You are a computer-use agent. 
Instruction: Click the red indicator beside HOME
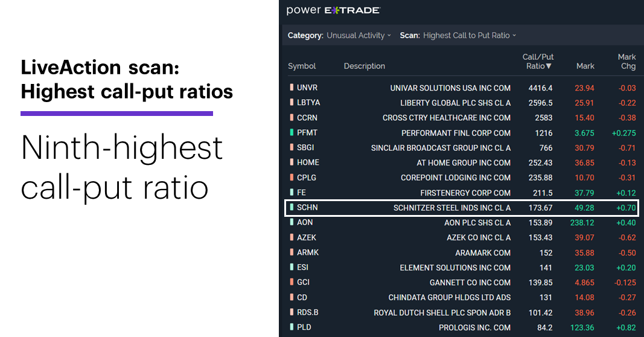tap(292, 162)
